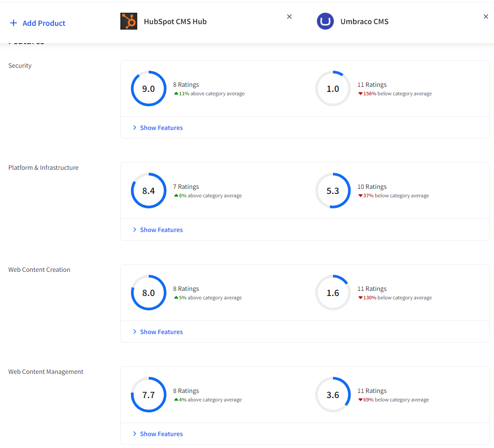Click the Add Product button

coord(37,23)
